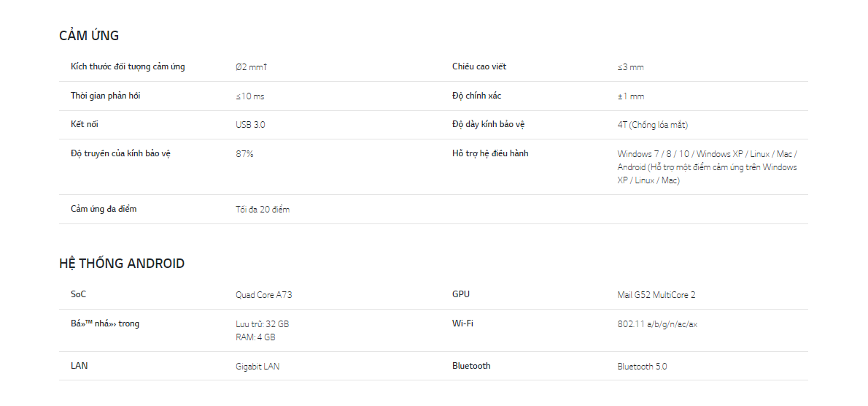
Task: Select the ≤10 ms response time value
Action: 250,96
